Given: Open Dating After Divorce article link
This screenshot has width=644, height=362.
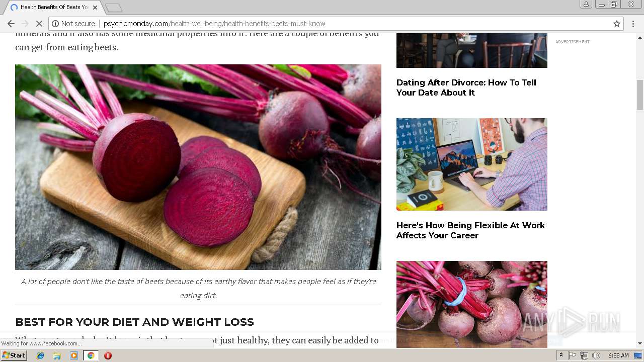Looking at the screenshot, I should point(466,87).
